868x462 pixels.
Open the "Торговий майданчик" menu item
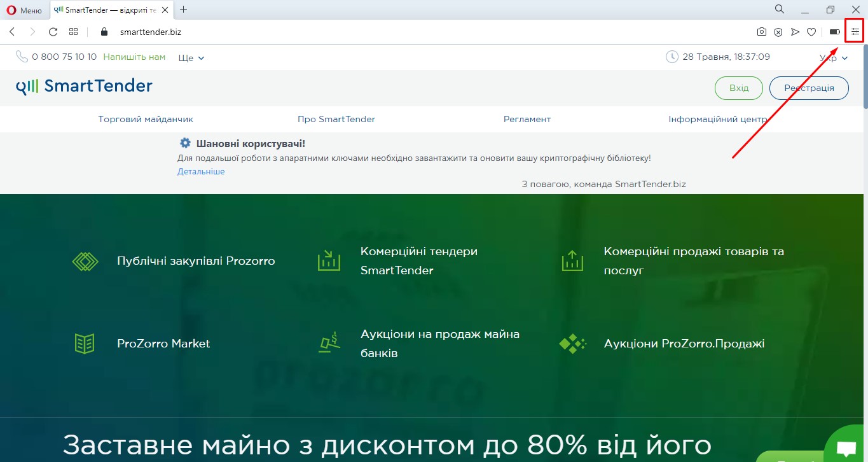146,119
